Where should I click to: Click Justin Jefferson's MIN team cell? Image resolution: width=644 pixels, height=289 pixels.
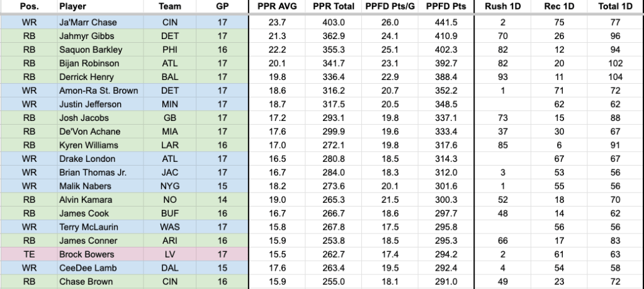coord(171,105)
